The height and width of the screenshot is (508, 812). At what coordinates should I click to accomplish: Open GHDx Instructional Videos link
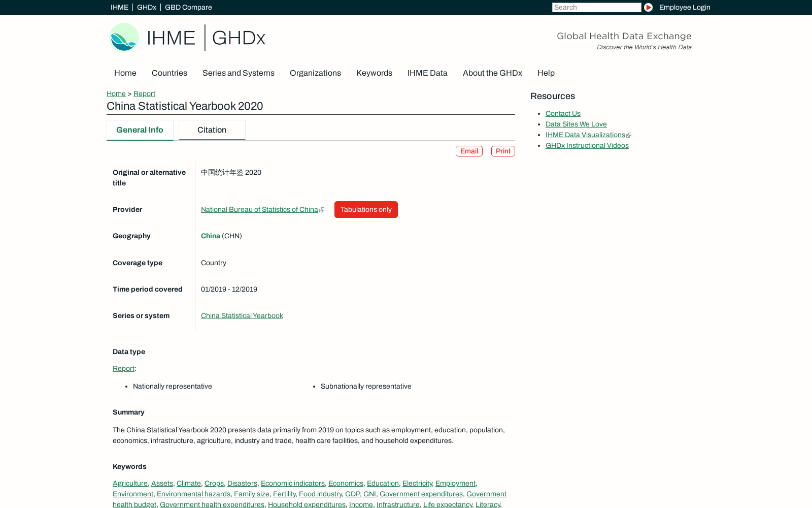coord(587,146)
